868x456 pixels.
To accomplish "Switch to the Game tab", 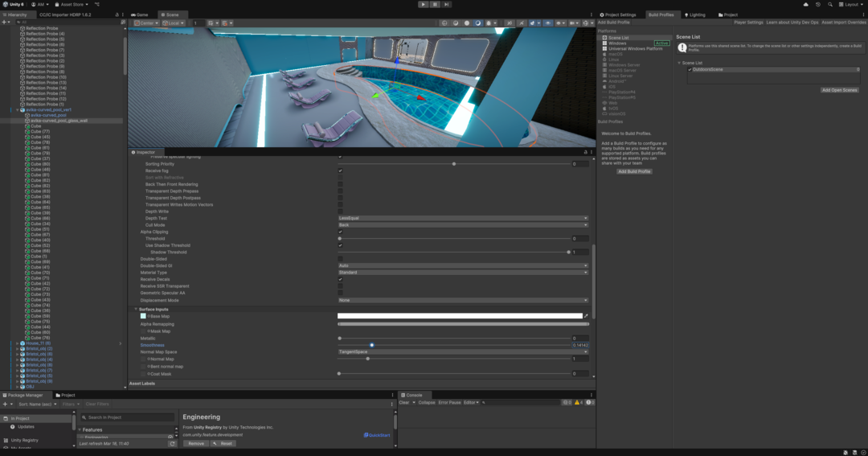I will coord(140,15).
